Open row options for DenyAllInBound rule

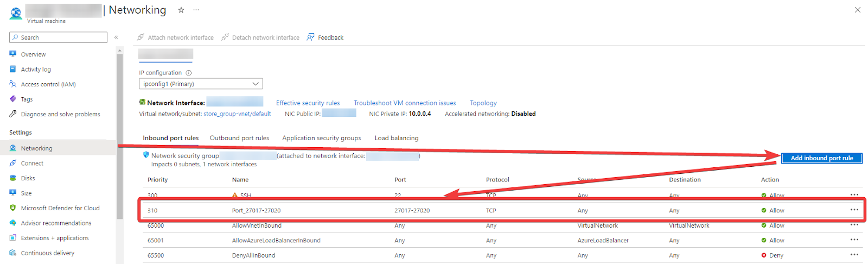(x=854, y=254)
